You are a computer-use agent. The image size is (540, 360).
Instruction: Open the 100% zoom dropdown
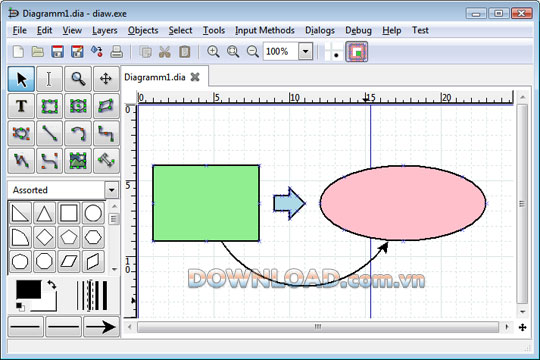tap(305, 52)
